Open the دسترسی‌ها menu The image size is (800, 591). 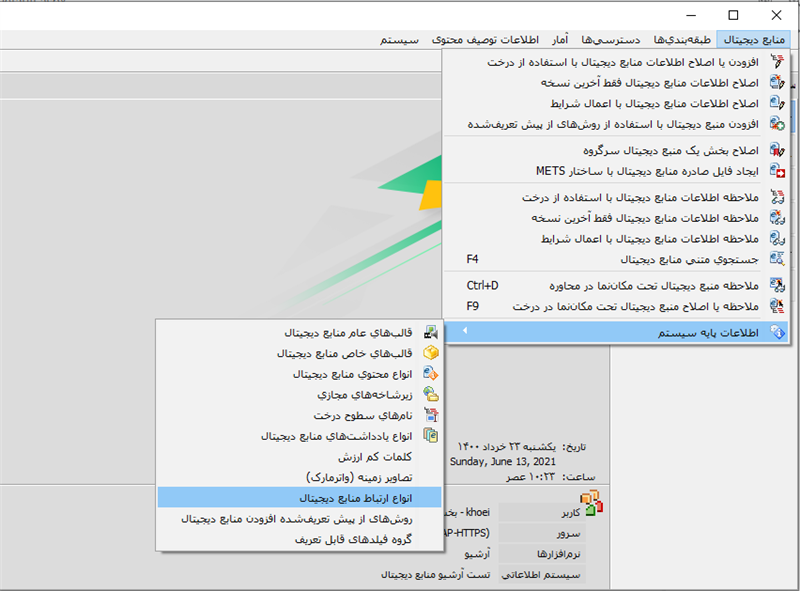coord(613,40)
